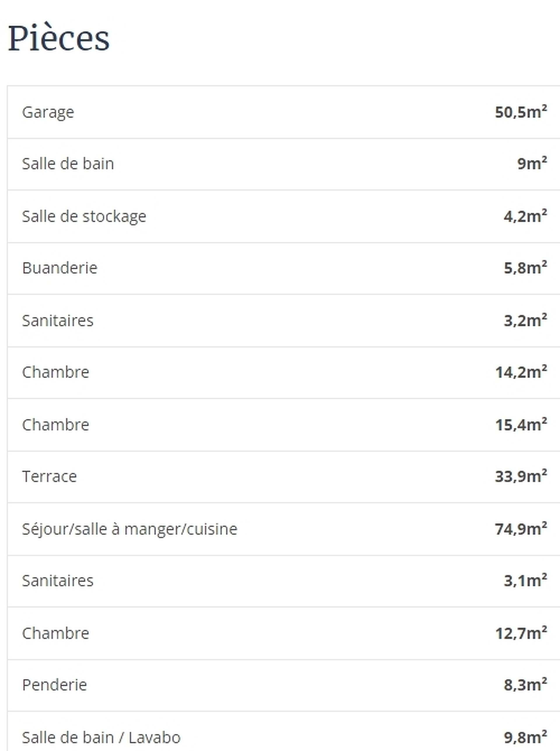This screenshot has height=751, width=560.
Task: Select the Terrace room label
Action: (x=50, y=477)
